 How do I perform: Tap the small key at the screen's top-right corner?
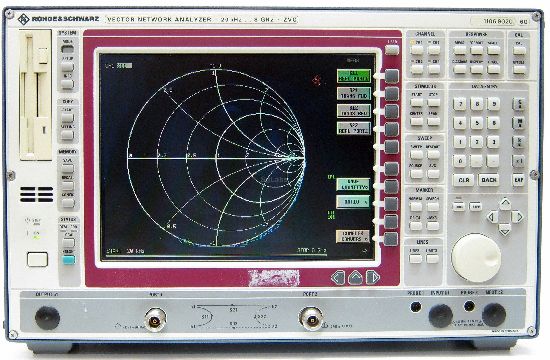[392, 50]
